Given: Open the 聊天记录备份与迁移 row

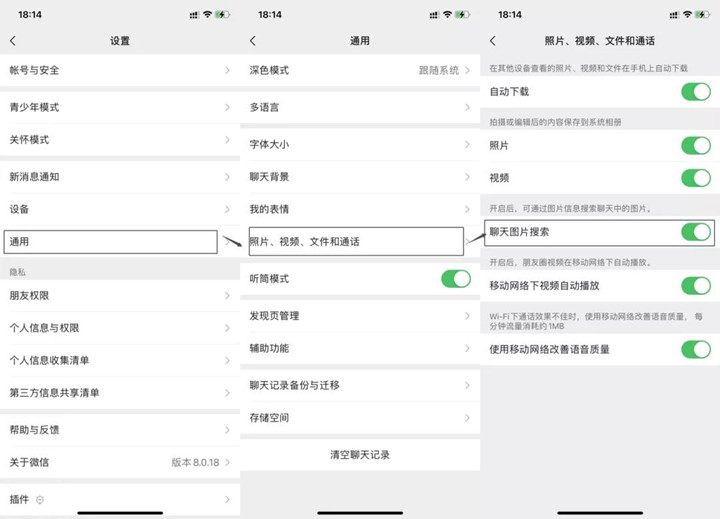Looking at the screenshot, I should point(360,385).
